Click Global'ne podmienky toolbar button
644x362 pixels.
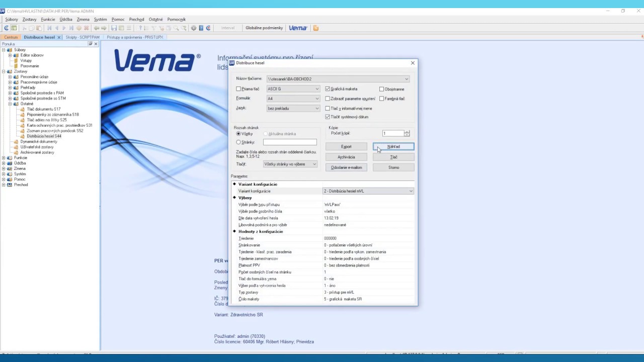pos(264,28)
